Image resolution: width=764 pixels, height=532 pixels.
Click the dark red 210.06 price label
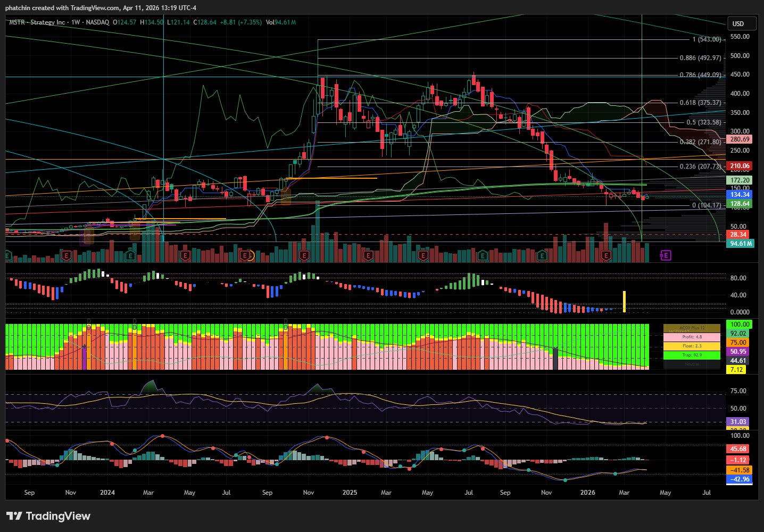click(740, 166)
